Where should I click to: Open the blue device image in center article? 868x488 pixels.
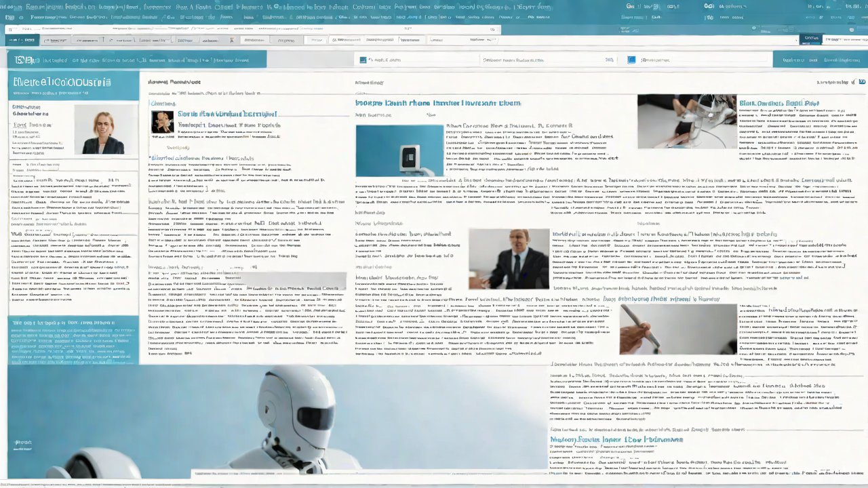399,150
